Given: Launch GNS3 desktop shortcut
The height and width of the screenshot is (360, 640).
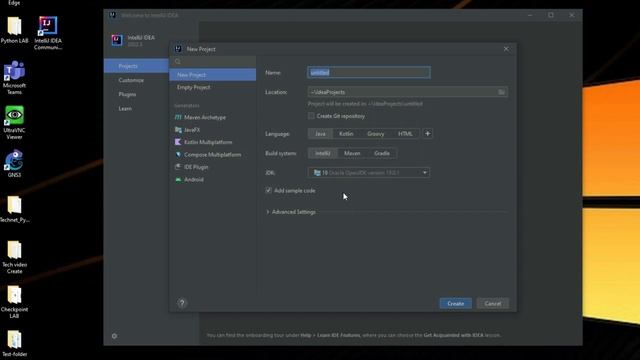Looking at the screenshot, I should point(14,163).
